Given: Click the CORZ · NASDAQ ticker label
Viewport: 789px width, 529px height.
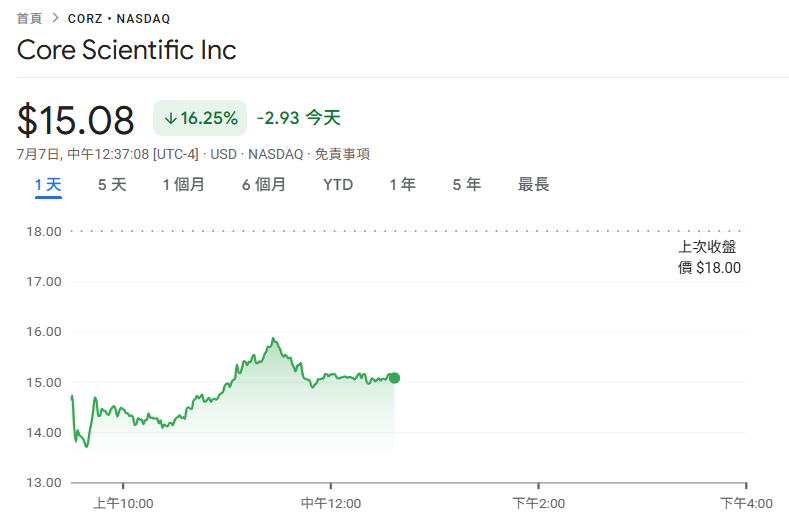Looking at the screenshot, I should 119,19.
